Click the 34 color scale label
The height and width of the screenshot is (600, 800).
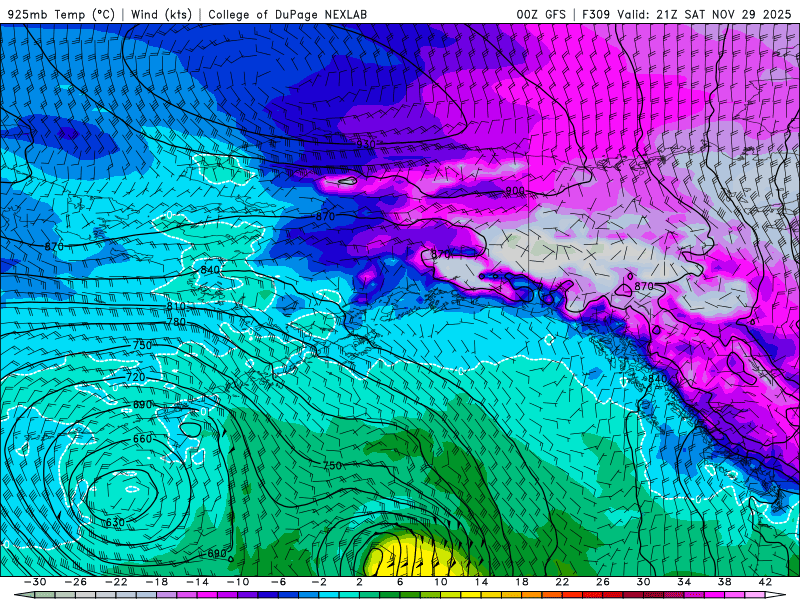click(684, 582)
